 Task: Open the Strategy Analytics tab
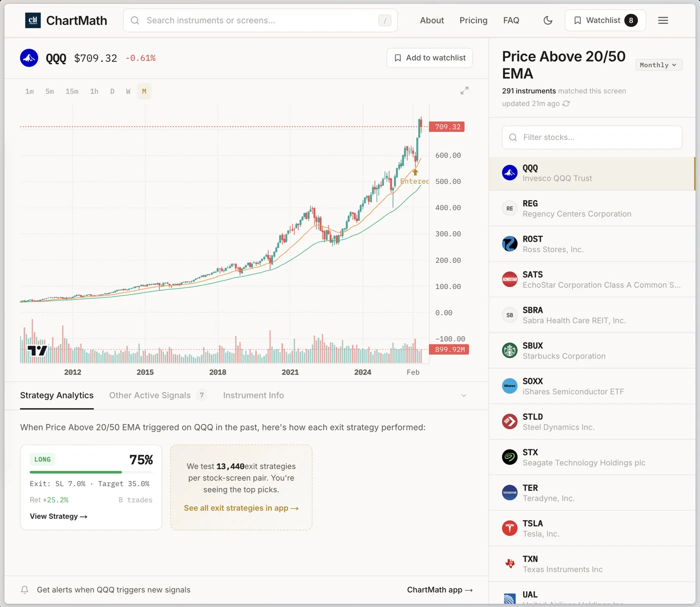[56, 395]
